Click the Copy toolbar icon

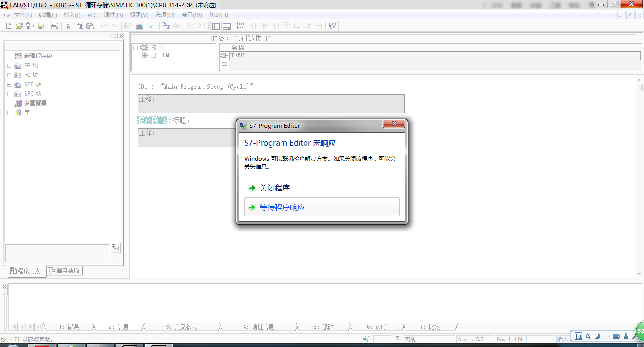tap(79, 26)
